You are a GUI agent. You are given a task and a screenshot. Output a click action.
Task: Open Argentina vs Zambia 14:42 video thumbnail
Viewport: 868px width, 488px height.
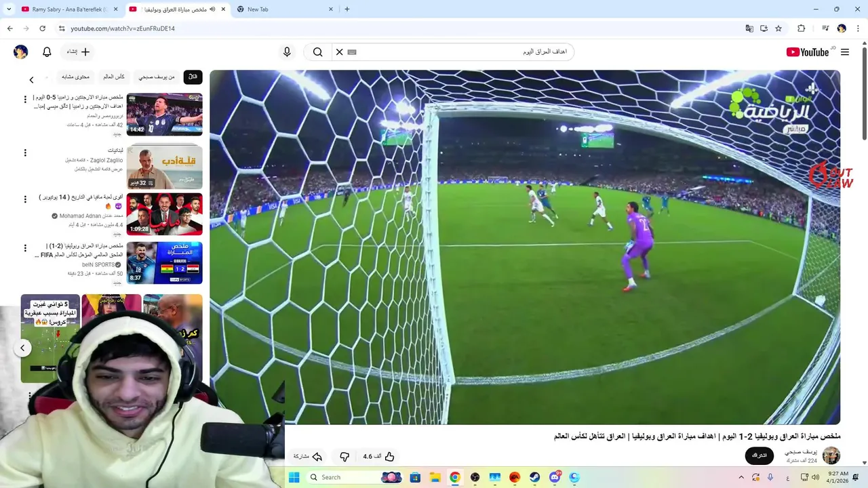pos(164,115)
